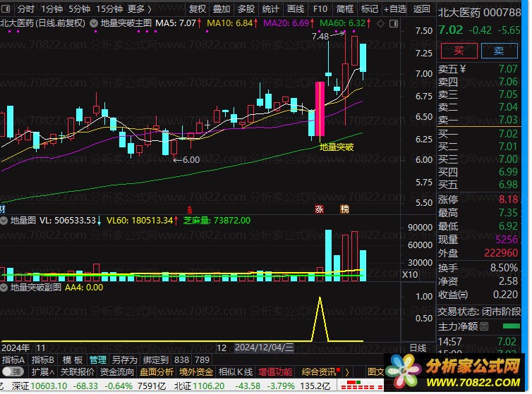Image resolution: width=532 pixels, height=394 pixels.
Task: Open the 资金流向 capital flow tab
Action: [x=117, y=372]
